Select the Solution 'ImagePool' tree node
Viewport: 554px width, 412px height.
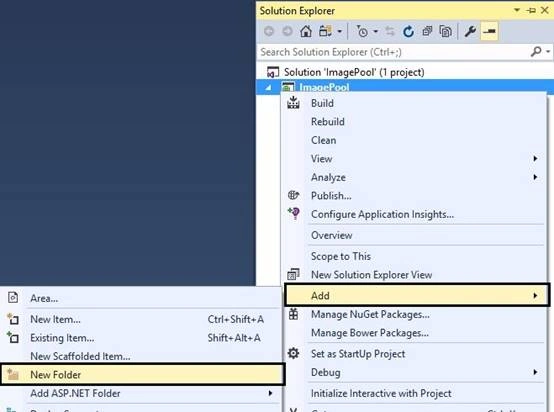[x=354, y=72]
